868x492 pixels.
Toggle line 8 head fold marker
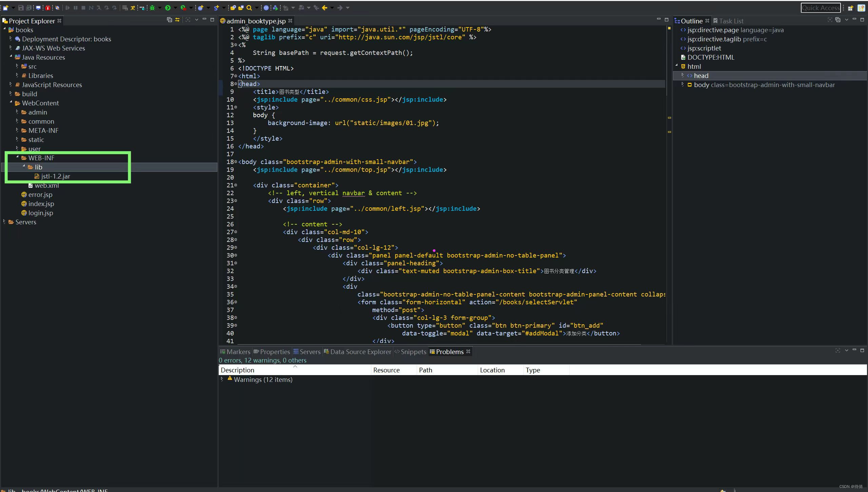[x=236, y=84]
